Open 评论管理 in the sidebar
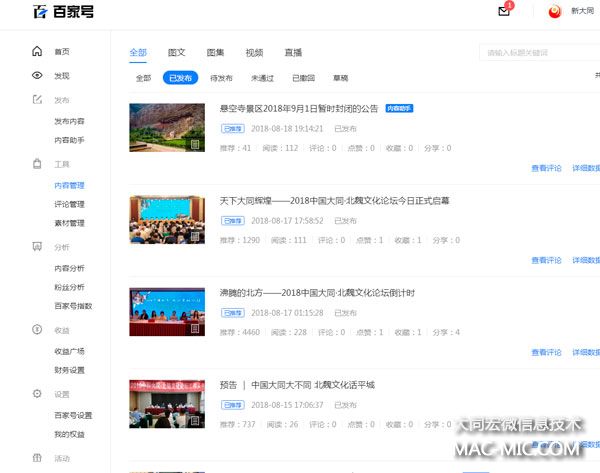 tap(69, 204)
